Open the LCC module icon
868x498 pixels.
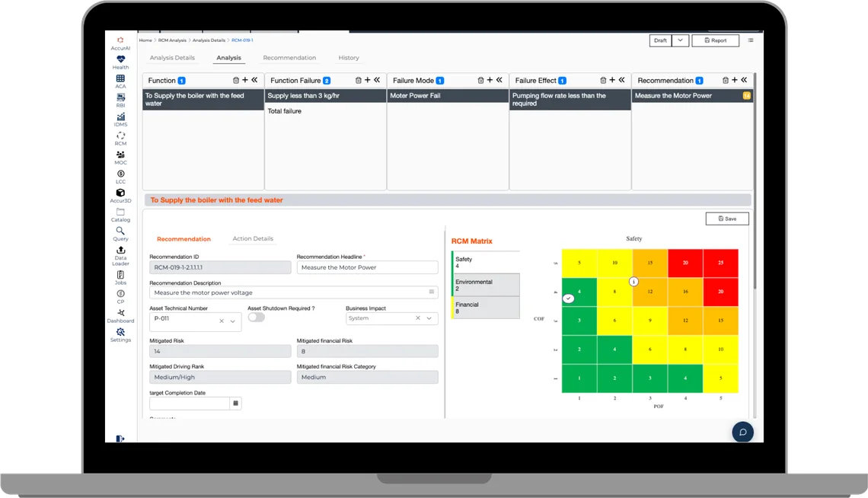point(120,174)
